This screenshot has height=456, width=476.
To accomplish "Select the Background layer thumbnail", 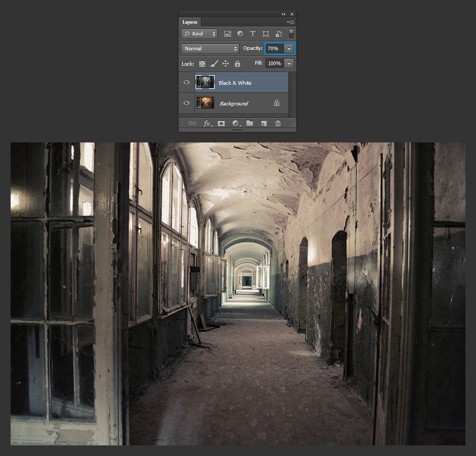I will (205, 103).
